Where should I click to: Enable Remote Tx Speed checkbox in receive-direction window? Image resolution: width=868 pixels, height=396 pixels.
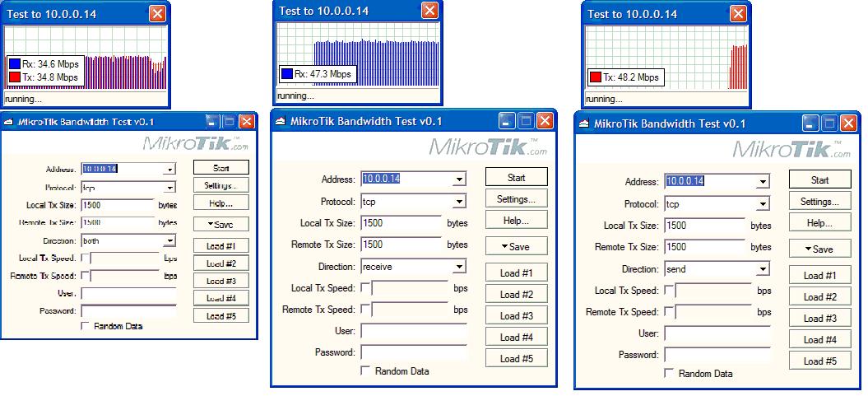coord(365,309)
